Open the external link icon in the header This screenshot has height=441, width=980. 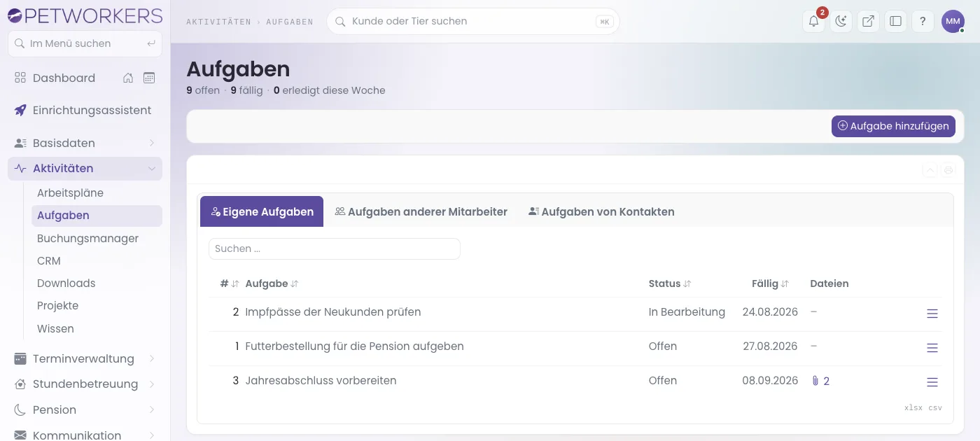(868, 21)
